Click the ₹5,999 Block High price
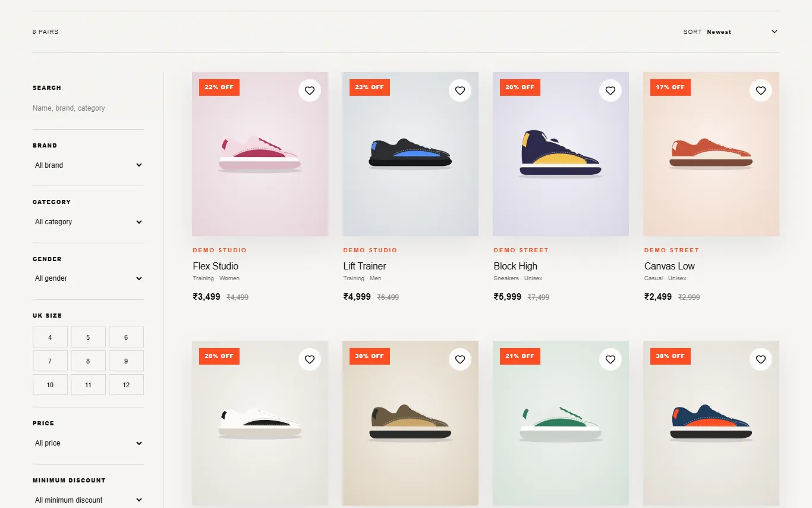The height and width of the screenshot is (508, 812). click(x=507, y=297)
